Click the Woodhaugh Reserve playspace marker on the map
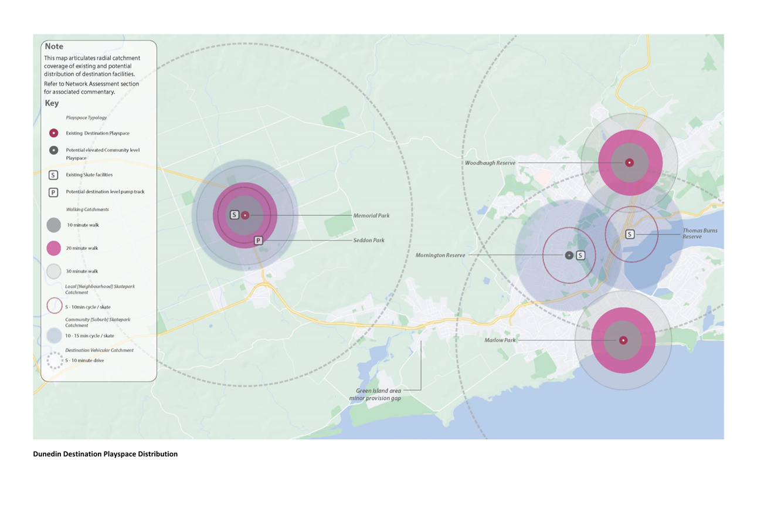 629,162
